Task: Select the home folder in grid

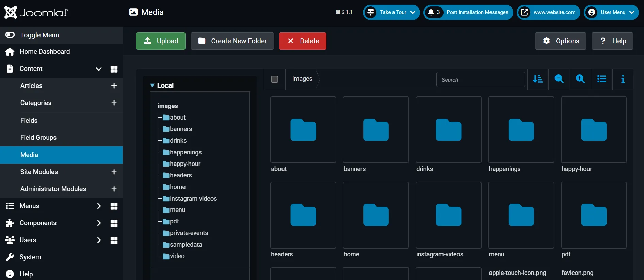Action: pyautogui.click(x=376, y=215)
